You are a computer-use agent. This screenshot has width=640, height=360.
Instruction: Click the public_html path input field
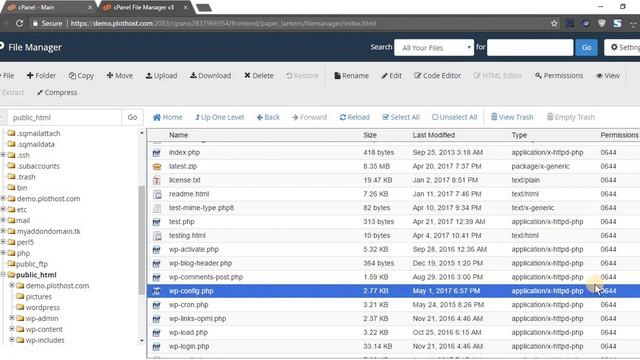point(64,117)
